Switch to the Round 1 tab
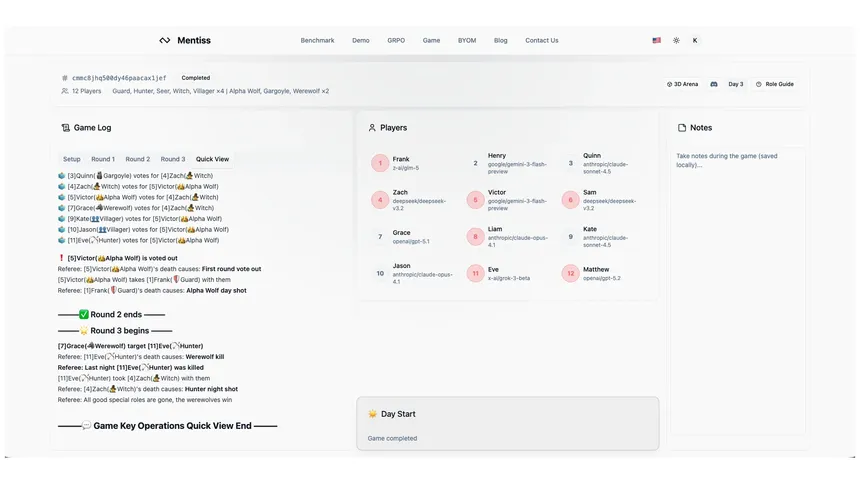 pos(103,159)
